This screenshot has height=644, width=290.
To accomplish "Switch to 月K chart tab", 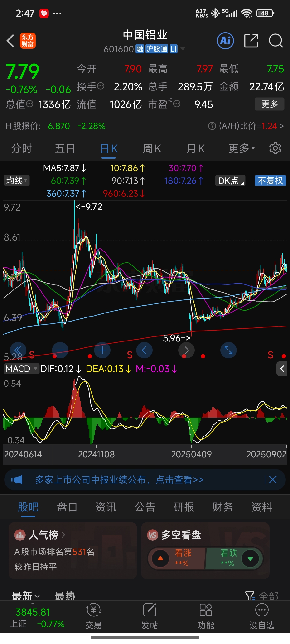I will 195,148.
